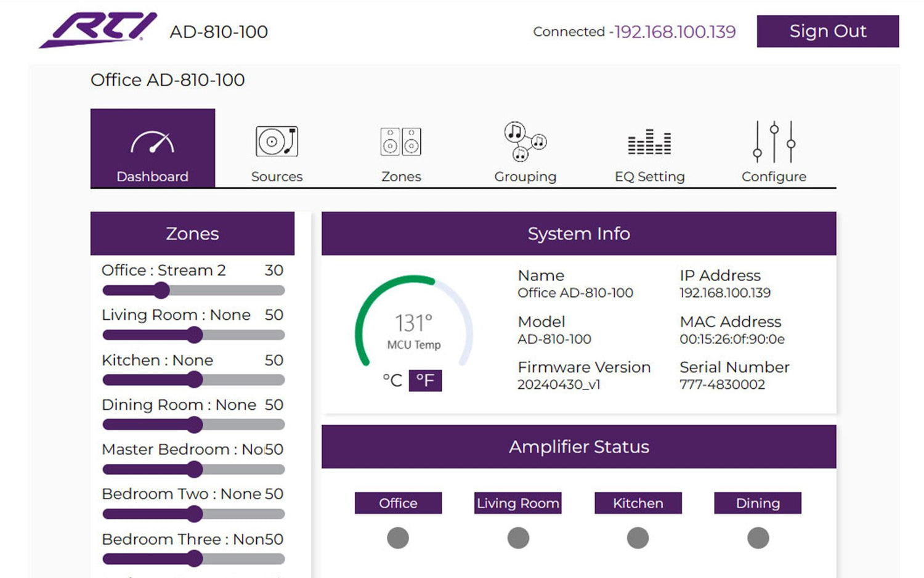Select the Zones speakers icon
Viewport: 924px width, 578px height.
[401, 142]
